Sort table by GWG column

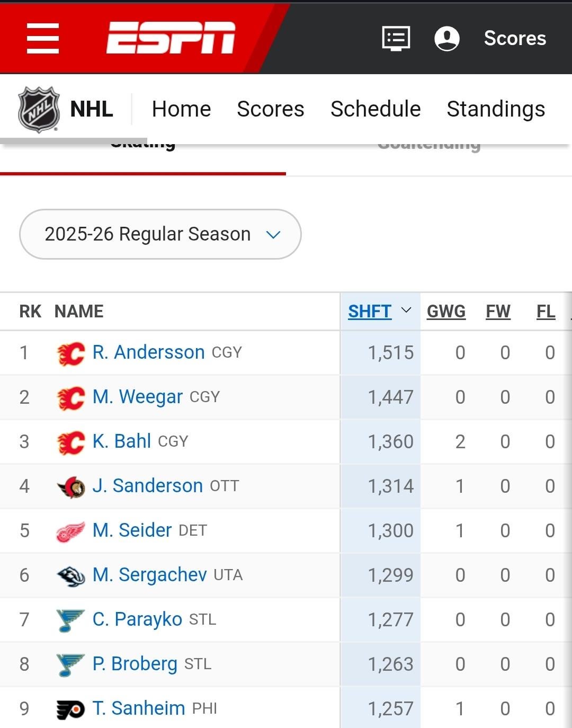pos(446,312)
